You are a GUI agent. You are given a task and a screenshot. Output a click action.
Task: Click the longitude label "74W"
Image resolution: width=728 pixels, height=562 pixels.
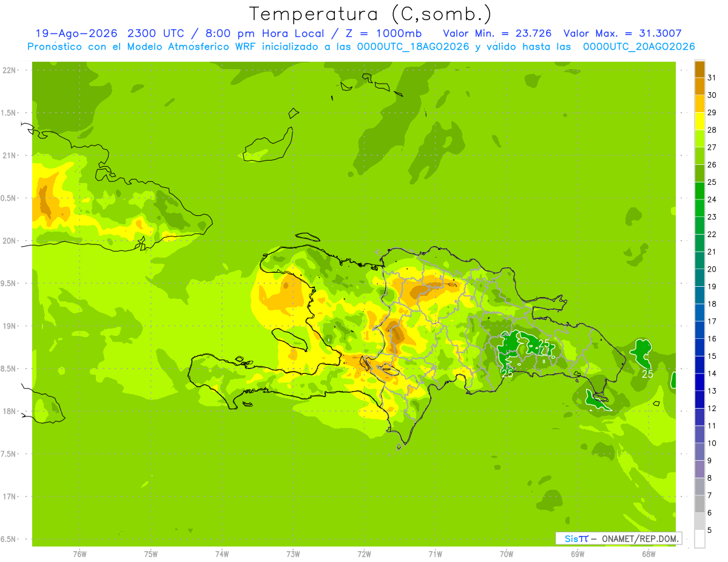coord(221,554)
